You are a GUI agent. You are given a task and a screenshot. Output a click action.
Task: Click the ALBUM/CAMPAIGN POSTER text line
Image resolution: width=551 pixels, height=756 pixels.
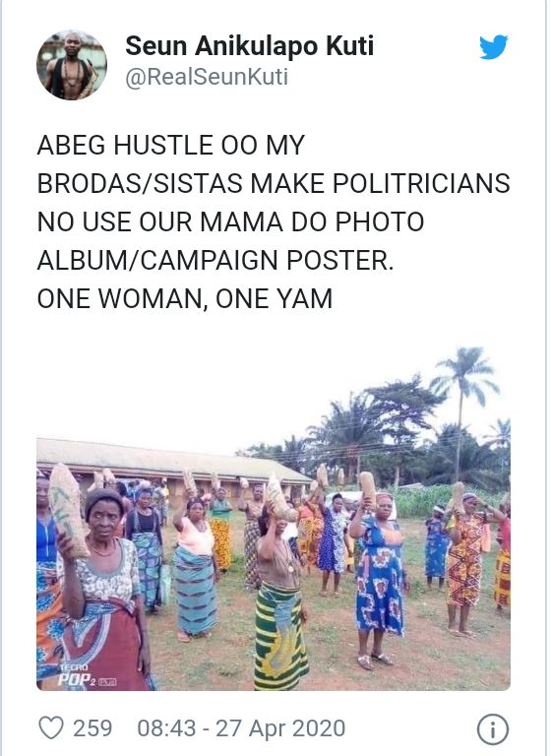pyautogui.click(x=215, y=260)
